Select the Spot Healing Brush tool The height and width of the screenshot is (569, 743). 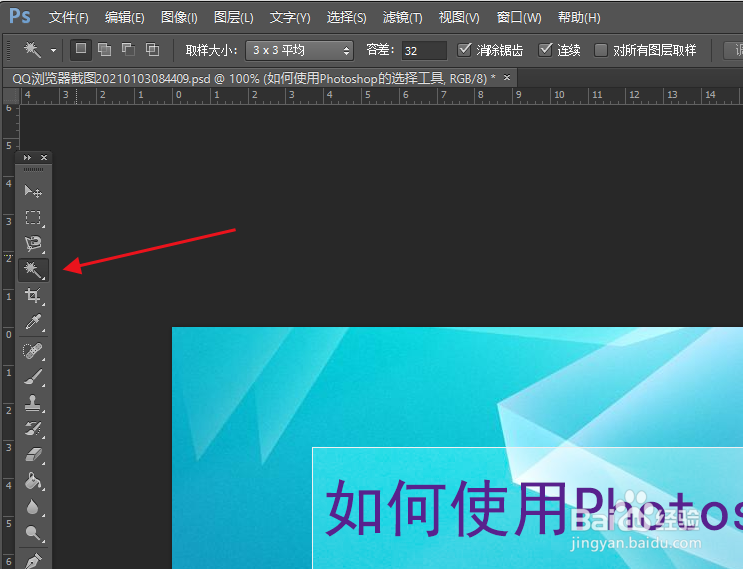[x=33, y=351]
